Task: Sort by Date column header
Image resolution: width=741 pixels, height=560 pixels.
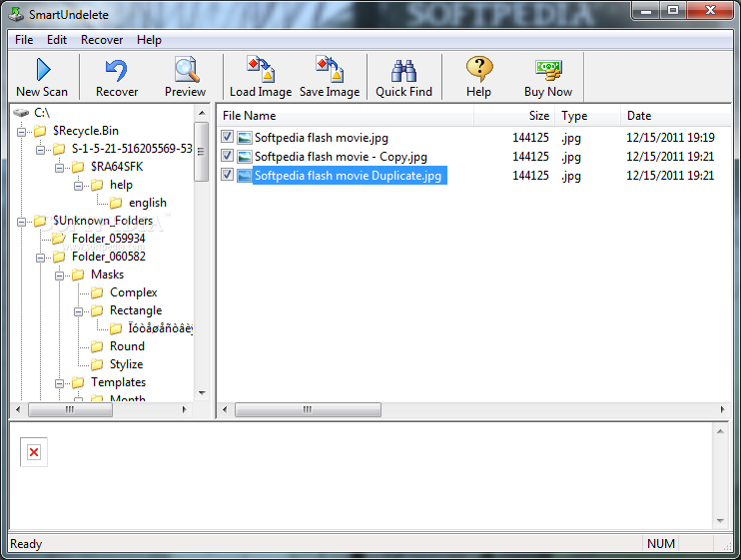Action: coord(676,116)
